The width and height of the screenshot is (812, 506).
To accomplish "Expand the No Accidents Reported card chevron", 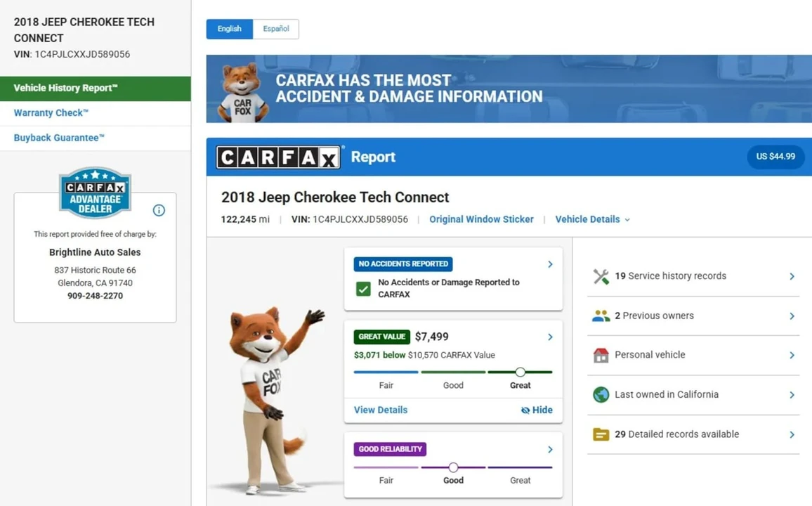I will click(x=551, y=264).
